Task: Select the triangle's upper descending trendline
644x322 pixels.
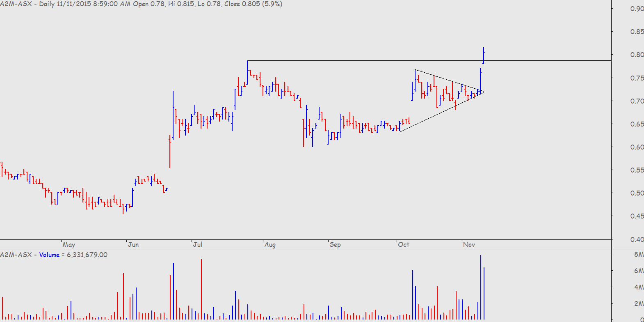Action: (449, 81)
